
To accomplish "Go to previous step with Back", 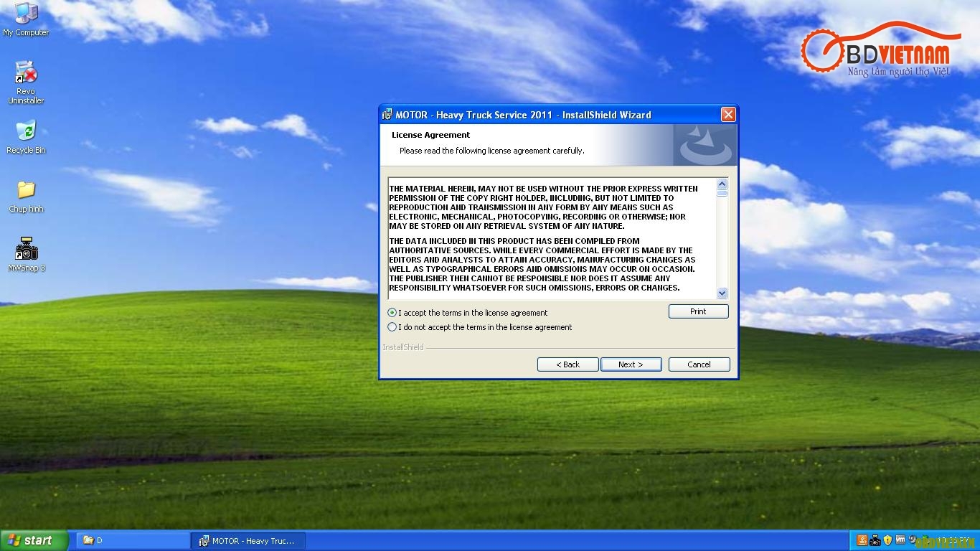I will coord(567,364).
